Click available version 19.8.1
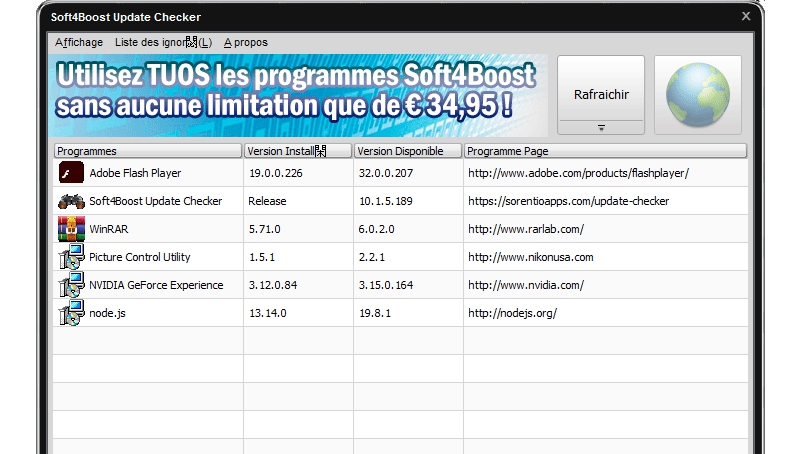 tap(375, 313)
